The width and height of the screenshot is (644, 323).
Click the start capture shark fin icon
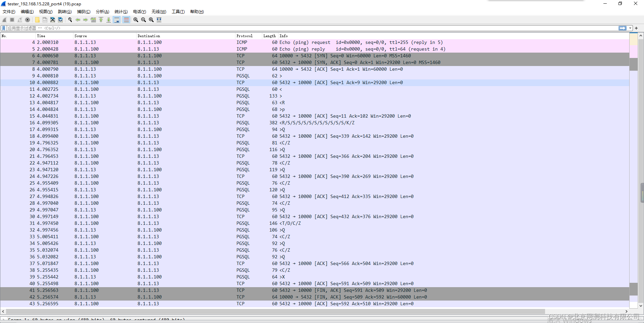click(4, 20)
